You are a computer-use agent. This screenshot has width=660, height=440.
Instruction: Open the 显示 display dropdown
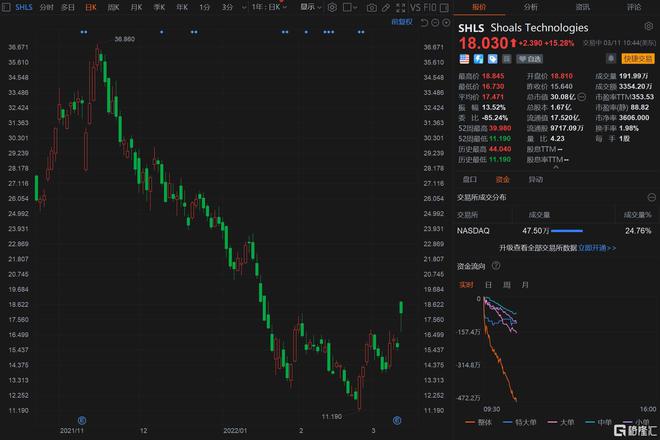tap(311, 7)
